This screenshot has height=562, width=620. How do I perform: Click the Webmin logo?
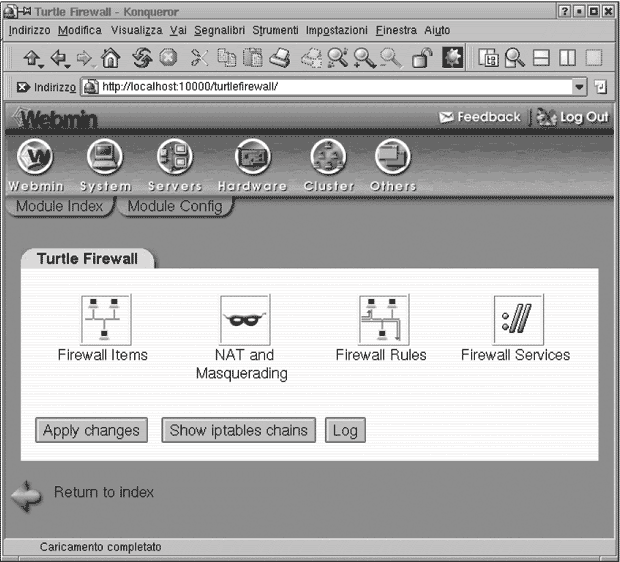pyautogui.click(x=55, y=118)
